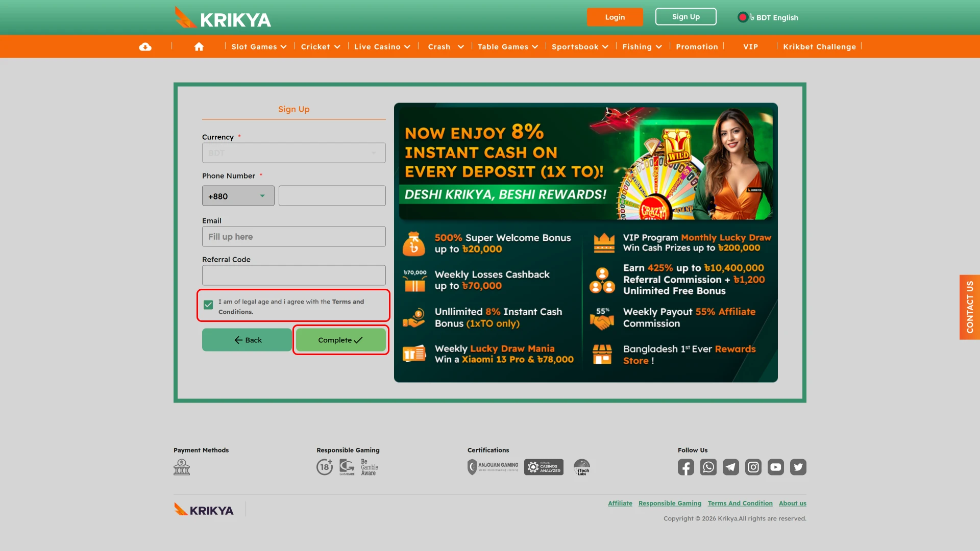Select the Promotion menu item
Viewport: 980px width, 551px height.
point(697,46)
